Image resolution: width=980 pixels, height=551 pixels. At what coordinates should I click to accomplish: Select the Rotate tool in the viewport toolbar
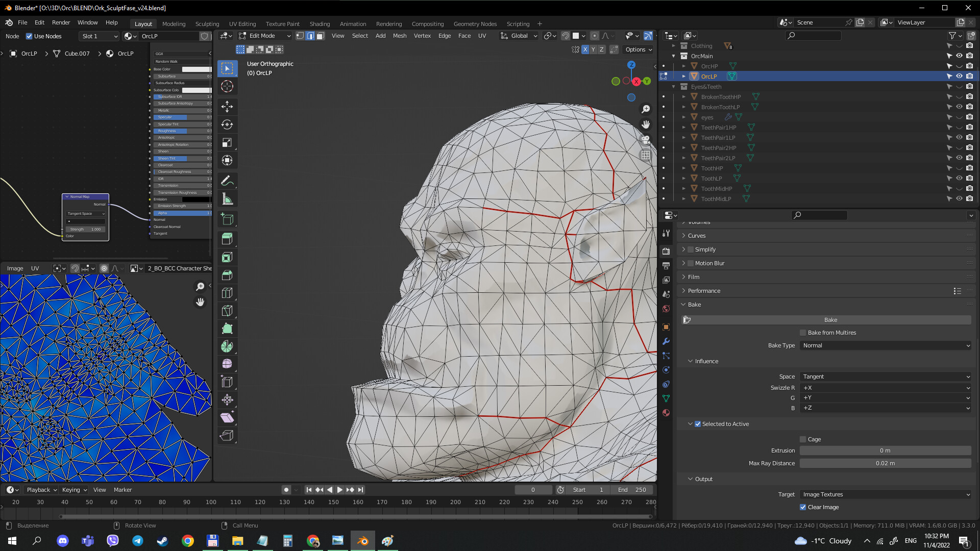(227, 123)
